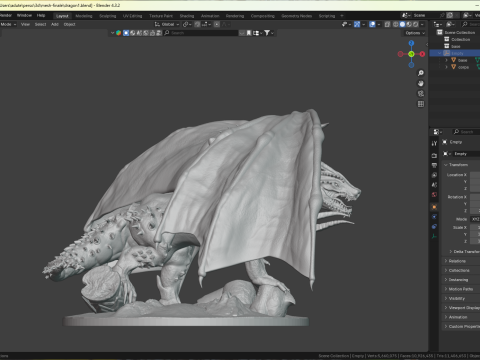Open the Render properties tab

click(x=434, y=156)
